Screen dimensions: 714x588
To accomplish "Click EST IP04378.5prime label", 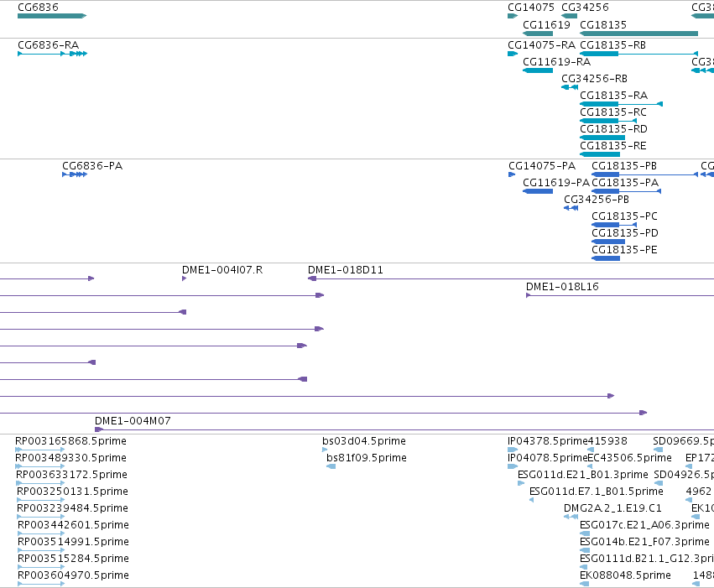I will [547, 441].
